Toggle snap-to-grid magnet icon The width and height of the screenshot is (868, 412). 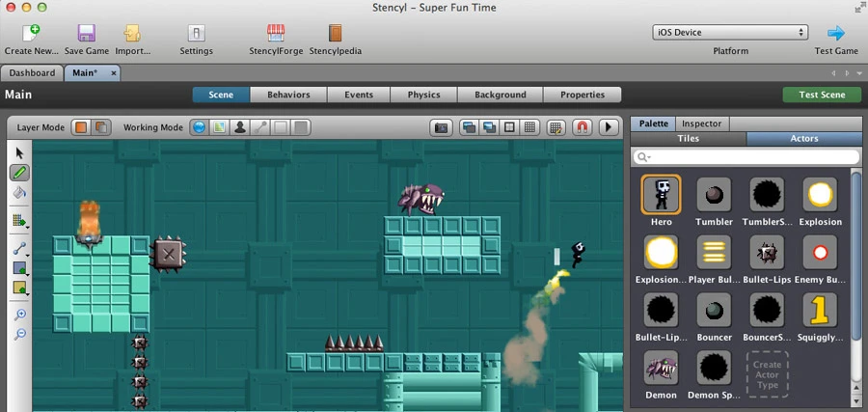pos(582,127)
